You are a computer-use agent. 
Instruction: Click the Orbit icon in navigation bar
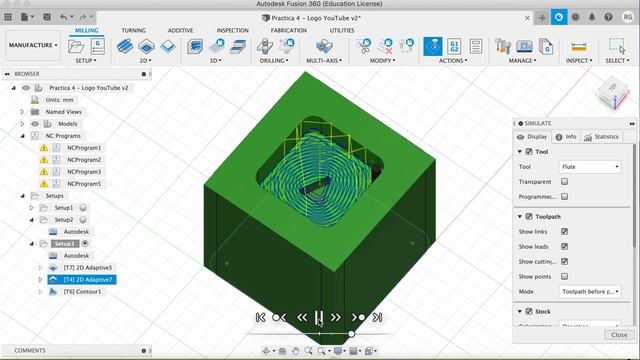coord(266,351)
